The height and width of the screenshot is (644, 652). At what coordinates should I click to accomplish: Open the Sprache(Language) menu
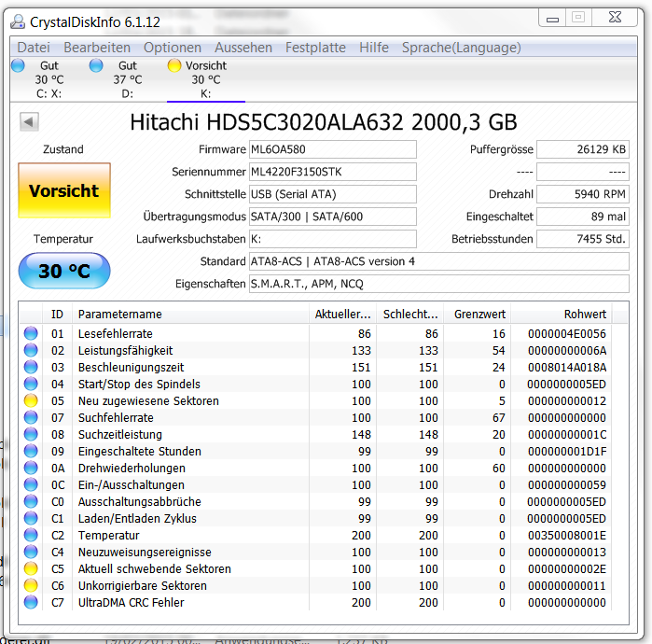point(461,48)
